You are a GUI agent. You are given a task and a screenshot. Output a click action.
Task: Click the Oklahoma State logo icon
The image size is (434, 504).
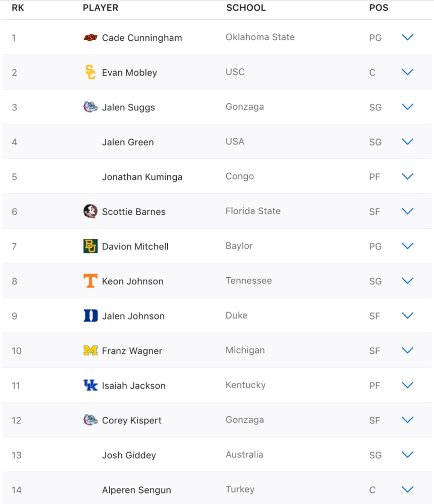(90, 38)
